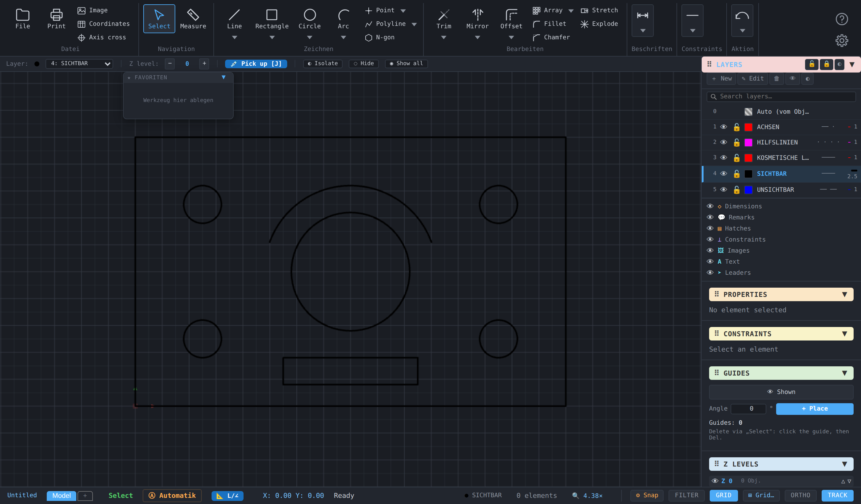Screen dimensions: 861x504
Task: Click the Place guide button
Action: [x=815, y=409]
